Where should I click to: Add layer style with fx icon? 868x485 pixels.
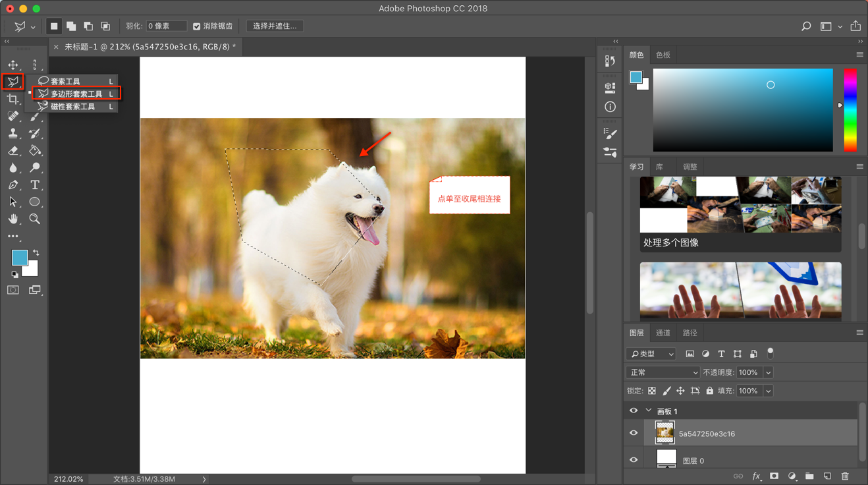tap(756, 476)
